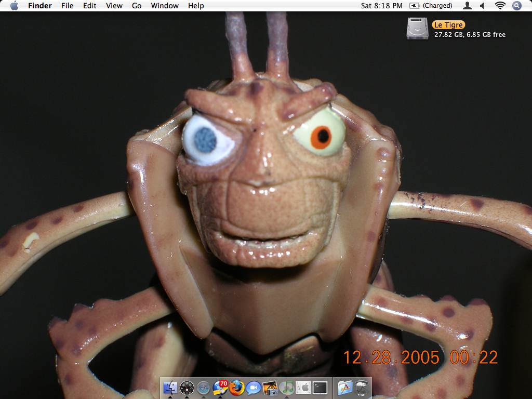Open the Finder application menu
The width and height of the screenshot is (532, 399).
click(x=39, y=5)
